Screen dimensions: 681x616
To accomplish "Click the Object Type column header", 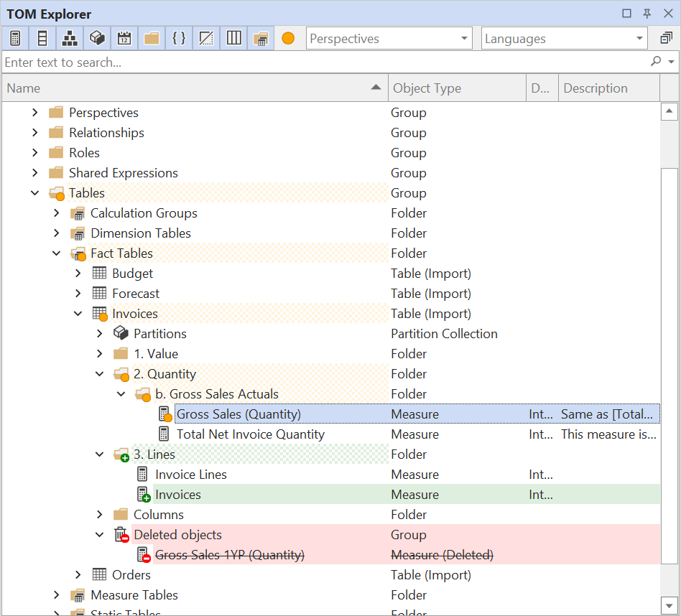I will (x=457, y=88).
